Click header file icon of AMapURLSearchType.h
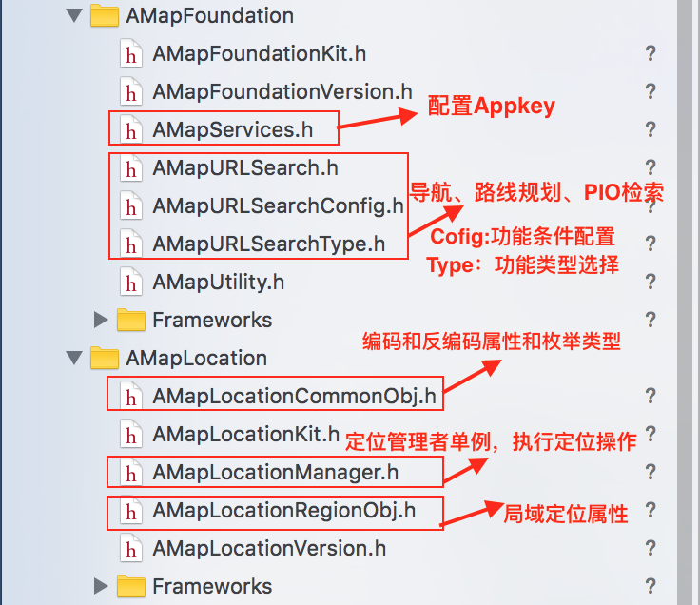The height and width of the screenshot is (605, 700). pyautogui.click(x=131, y=244)
